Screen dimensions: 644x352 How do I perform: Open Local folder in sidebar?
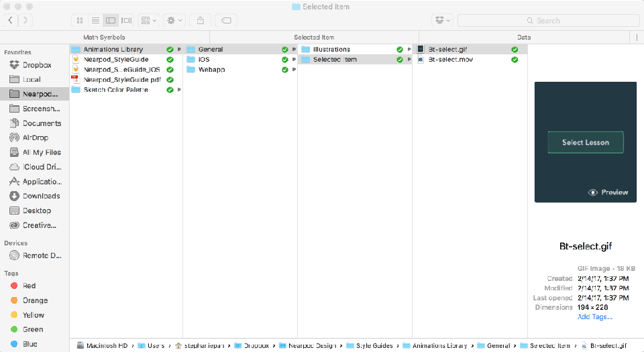[34, 80]
